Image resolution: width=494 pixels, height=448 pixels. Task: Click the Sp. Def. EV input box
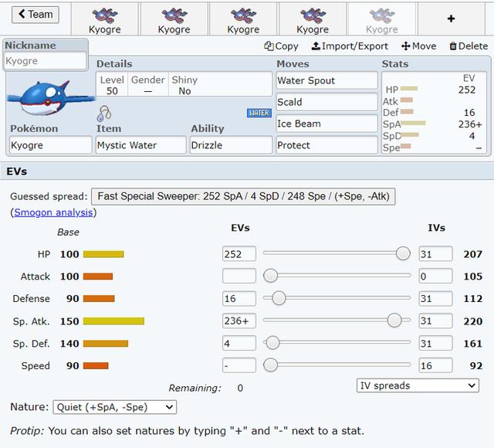tap(239, 343)
